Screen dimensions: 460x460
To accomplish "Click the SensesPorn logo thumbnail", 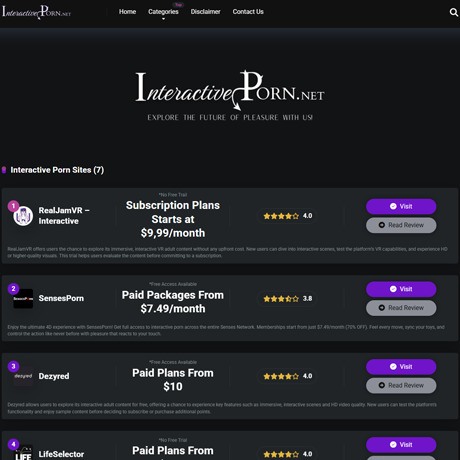I will pos(23,298).
